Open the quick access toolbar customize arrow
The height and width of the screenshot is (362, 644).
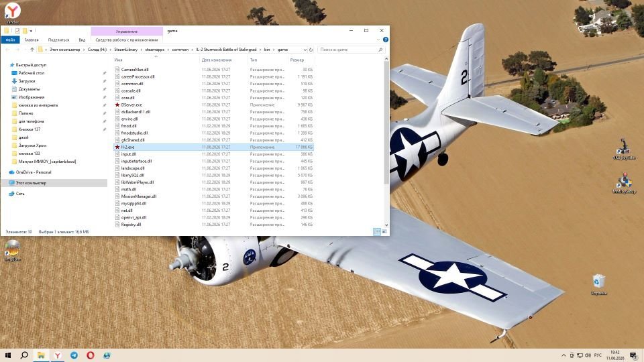31,31
